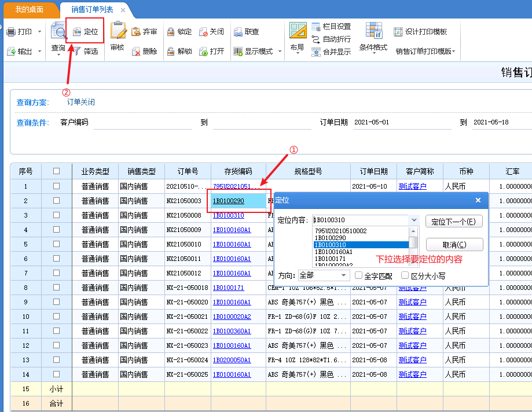Click the 解锁 unlock icon
The width and height of the screenshot is (532, 412).
coord(171,51)
